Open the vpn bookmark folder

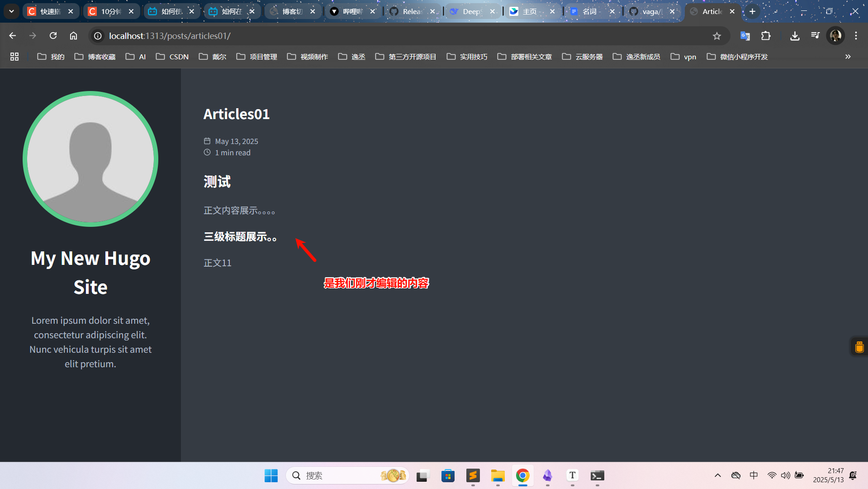tap(683, 57)
